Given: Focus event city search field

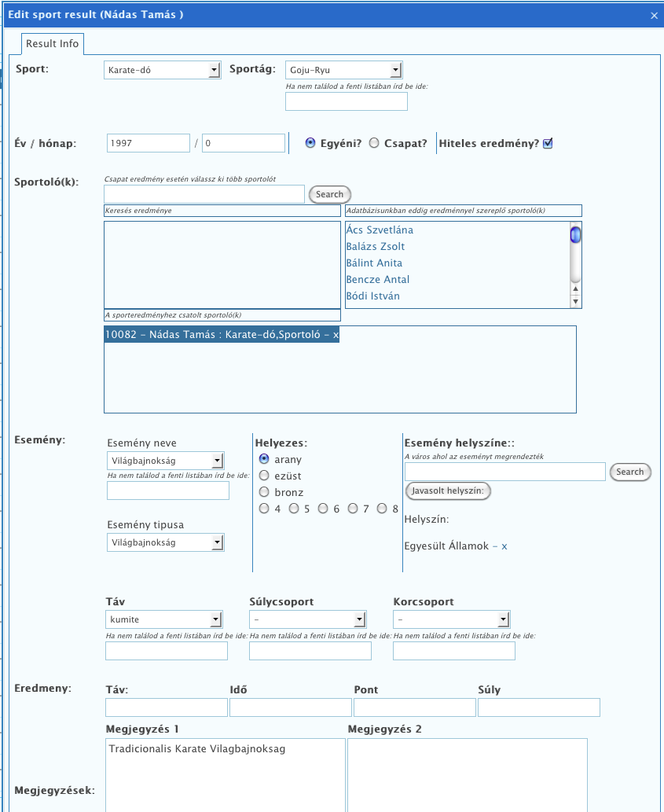Looking at the screenshot, I should click(505, 472).
